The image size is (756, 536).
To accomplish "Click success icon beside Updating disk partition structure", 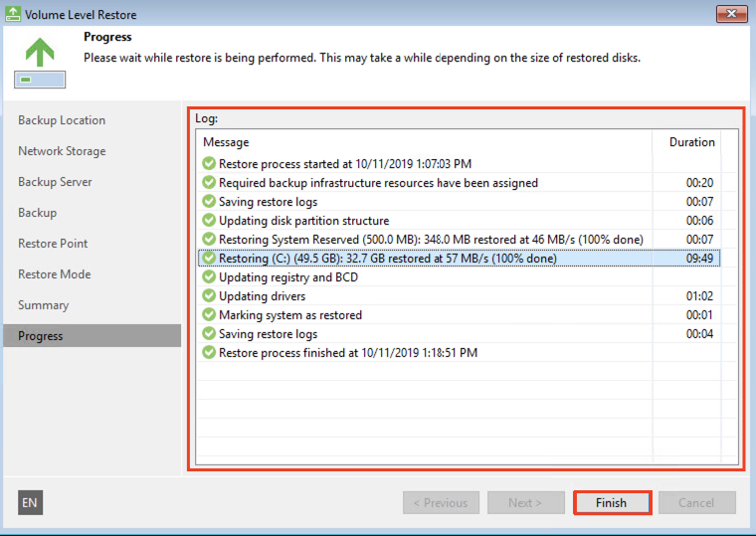I will pos(209,221).
